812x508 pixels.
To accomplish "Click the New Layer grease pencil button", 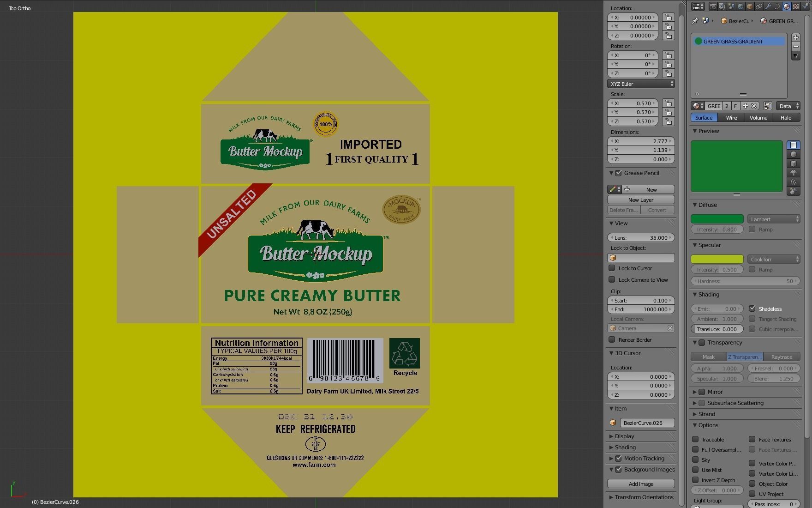I will [641, 200].
